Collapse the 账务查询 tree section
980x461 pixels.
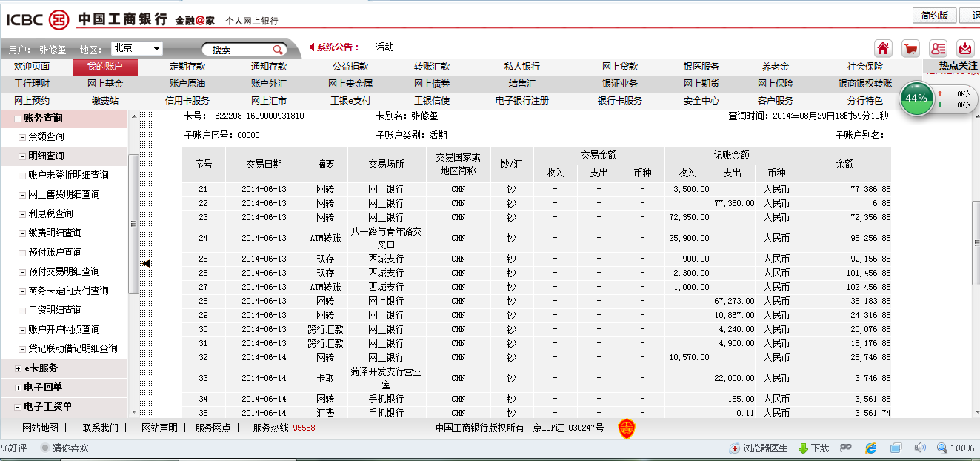18,118
